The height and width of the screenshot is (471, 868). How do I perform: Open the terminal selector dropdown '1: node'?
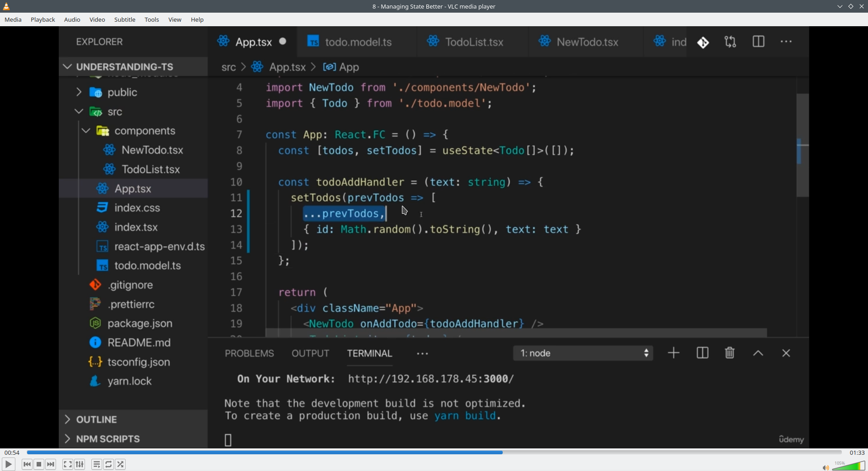click(x=583, y=353)
